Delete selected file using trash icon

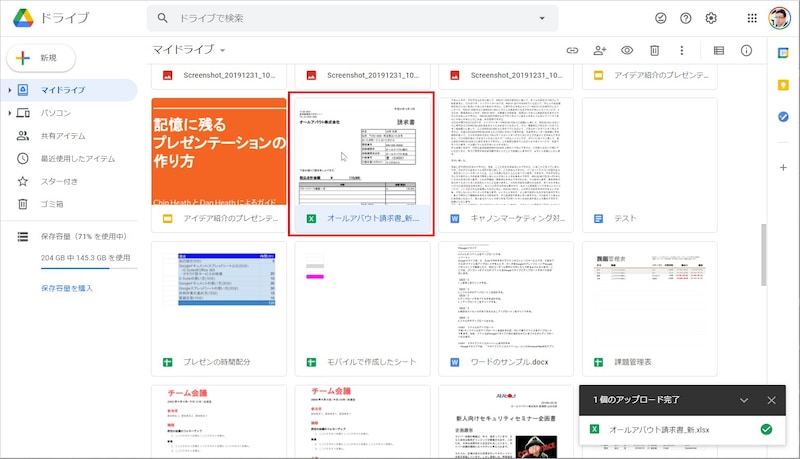654,50
